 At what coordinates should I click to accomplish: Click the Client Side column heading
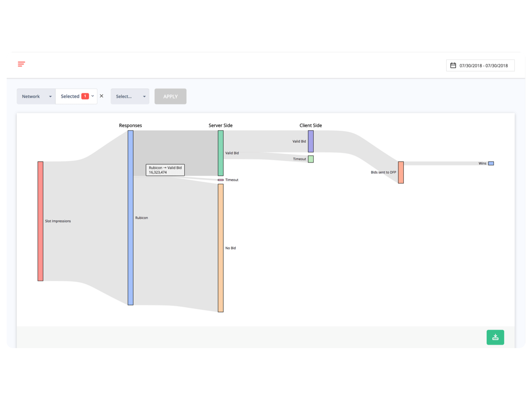(311, 125)
